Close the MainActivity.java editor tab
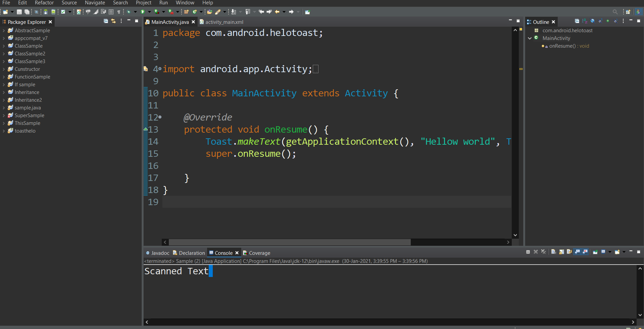 (193, 22)
